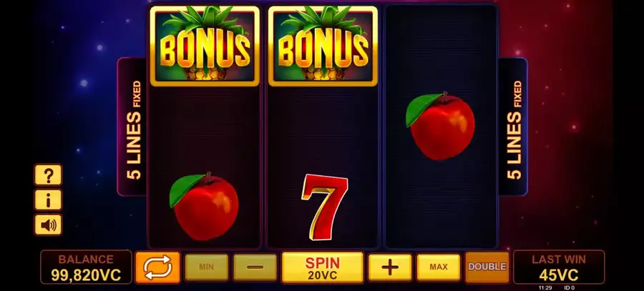Screen dimensions: 644x291
Task: Open the help question mark button
Action: (x=48, y=175)
